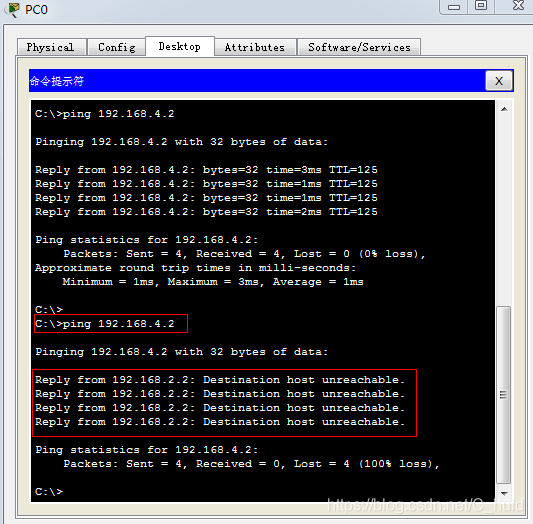The image size is (533, 524).
Task: Click 'Approximate round trip times' line
Action: pyautogui.click(x=195, y=268)
